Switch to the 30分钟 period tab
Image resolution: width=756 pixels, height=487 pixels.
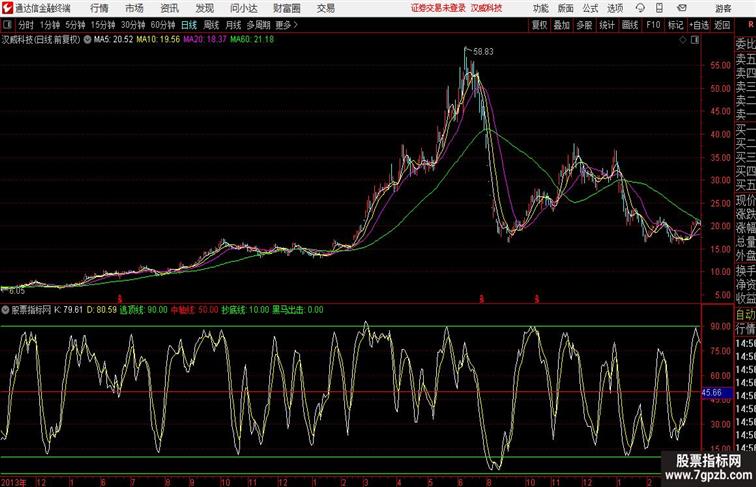point(133,25)
